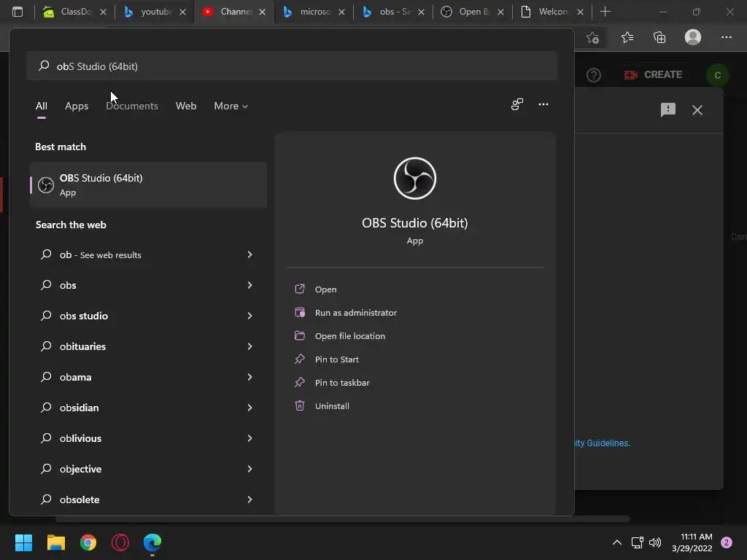Expand the More filter dropdown

pyautogui.click(x=231, y=106)
